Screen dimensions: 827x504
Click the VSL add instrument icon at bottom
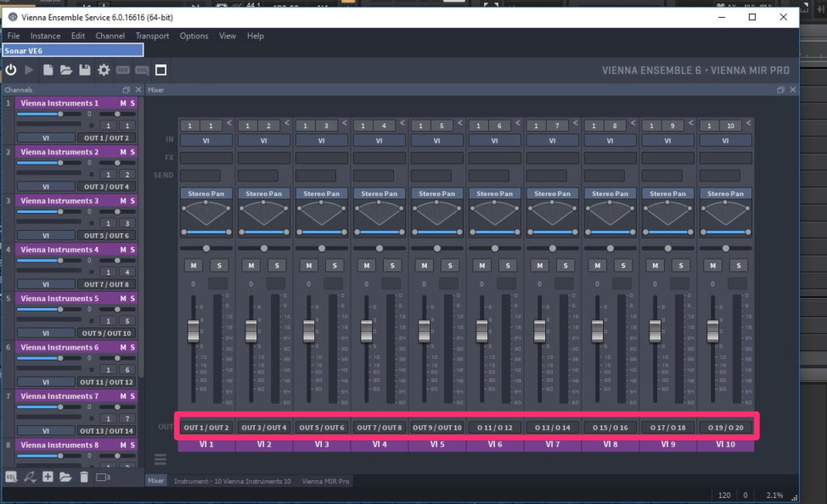(x=11, y=477)
